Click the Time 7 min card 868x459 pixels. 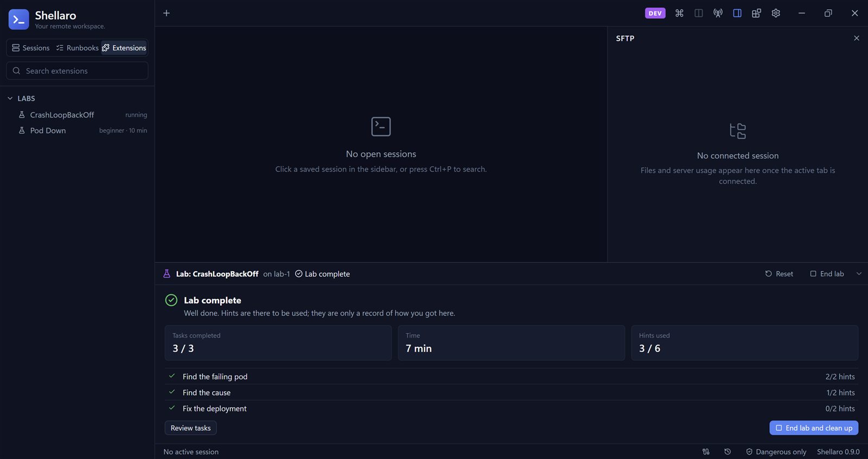tap(512, 343)
